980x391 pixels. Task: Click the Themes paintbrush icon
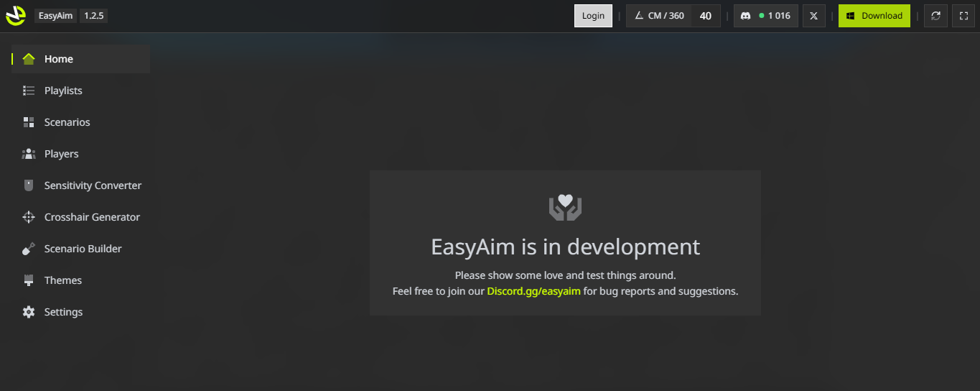point(29,280)
